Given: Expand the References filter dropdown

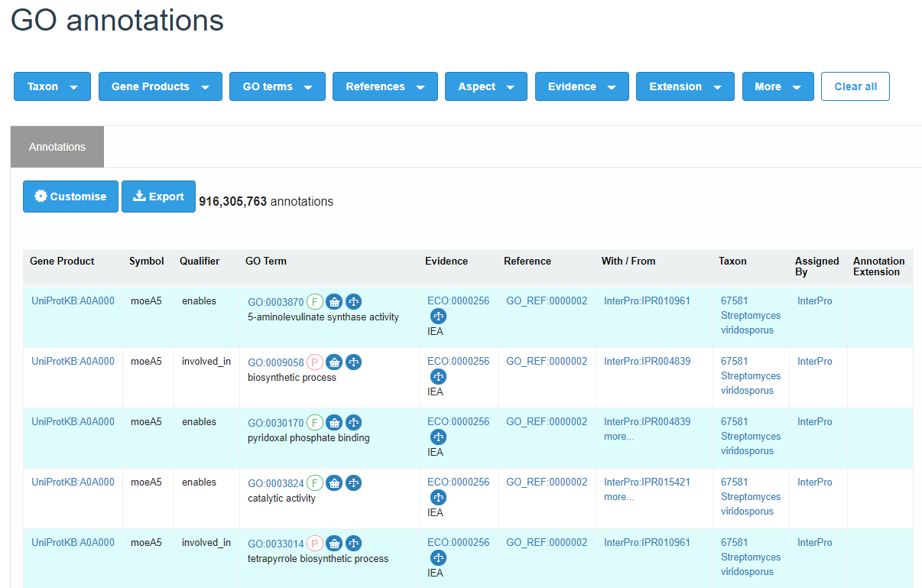Looking at the screenshot, I should pos(385,86).
